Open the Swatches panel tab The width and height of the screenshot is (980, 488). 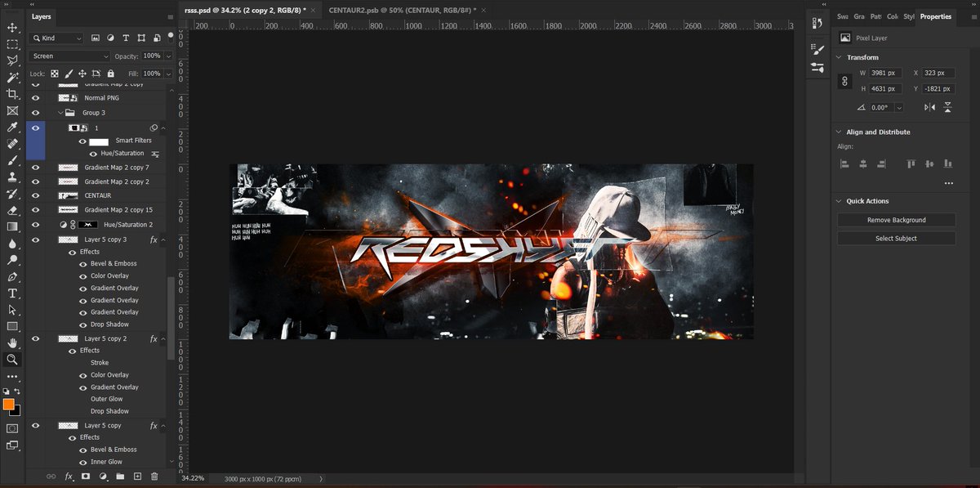843,16
